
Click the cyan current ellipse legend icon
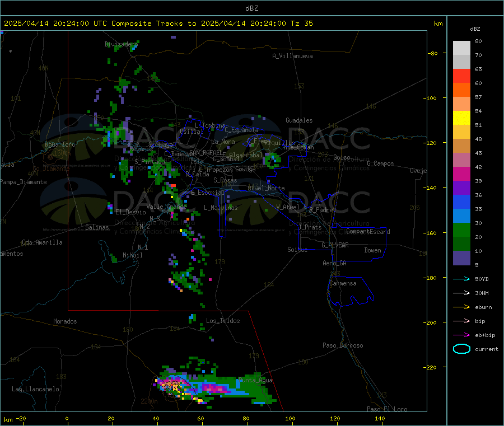click(x=461, y=349)
